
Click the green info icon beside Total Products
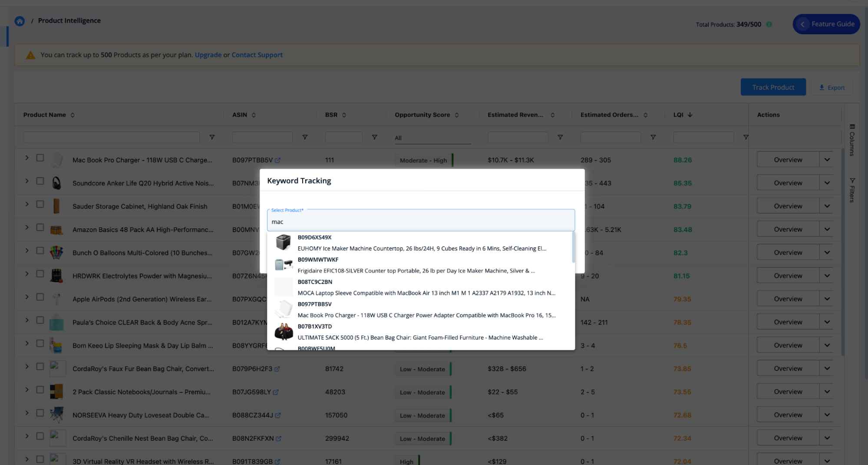(x=769, y=24)
